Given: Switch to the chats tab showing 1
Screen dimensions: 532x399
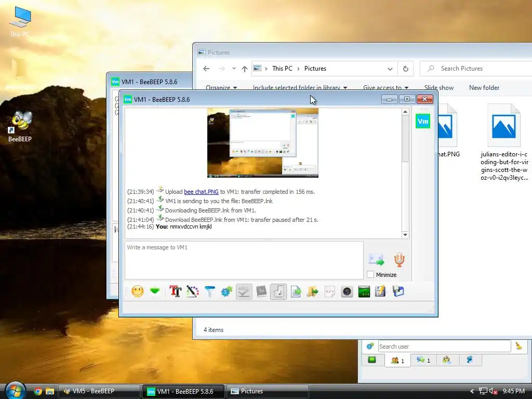Looking at the screenshot, I should click(423, 360).
